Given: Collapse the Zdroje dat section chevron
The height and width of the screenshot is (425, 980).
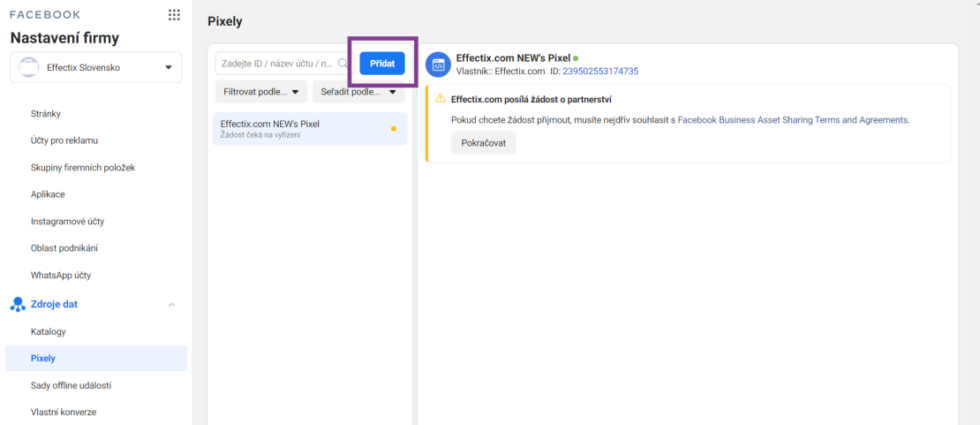Looking at the screenshot, I should [171, 305].
